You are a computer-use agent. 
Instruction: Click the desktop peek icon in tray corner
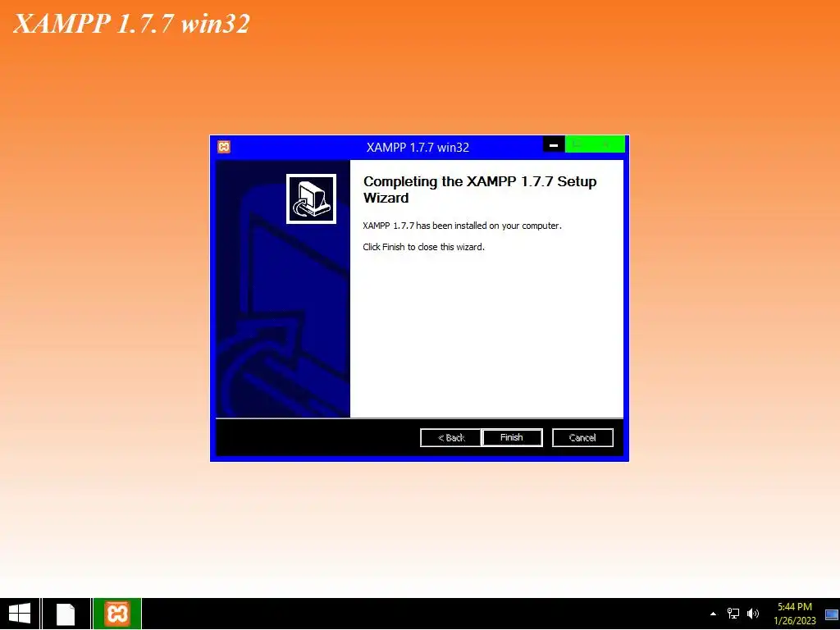[832, 614]
